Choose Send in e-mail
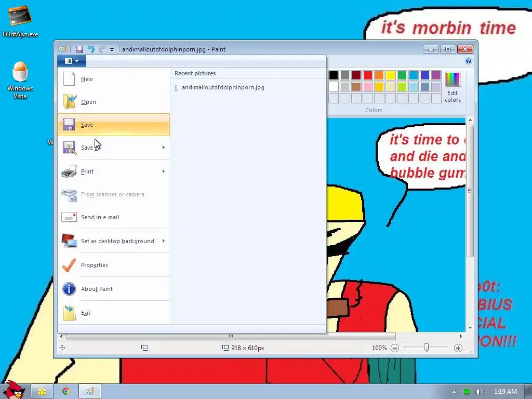This screenshot has height=399, width=532. [114, 217]
